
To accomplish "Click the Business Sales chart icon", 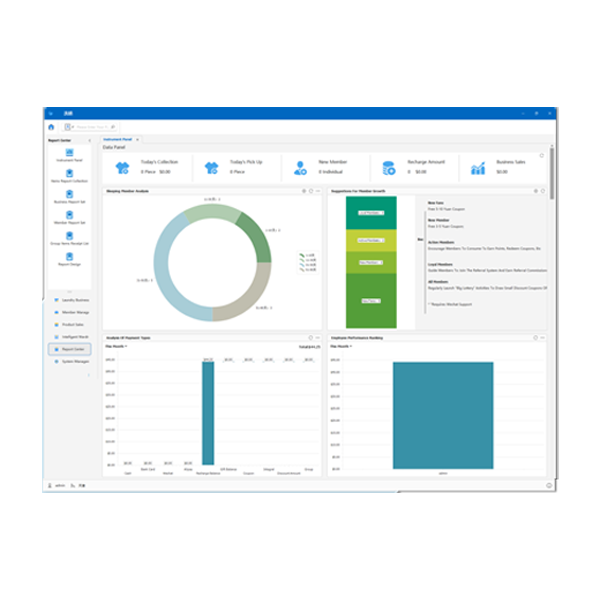I will 478,168.
